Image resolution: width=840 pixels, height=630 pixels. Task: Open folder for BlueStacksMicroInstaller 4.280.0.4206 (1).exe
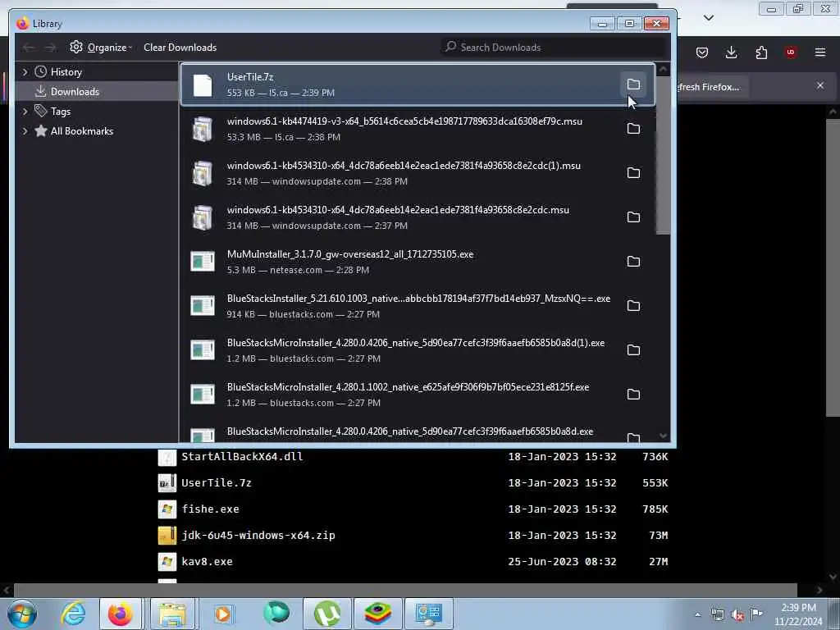point(633,349)
